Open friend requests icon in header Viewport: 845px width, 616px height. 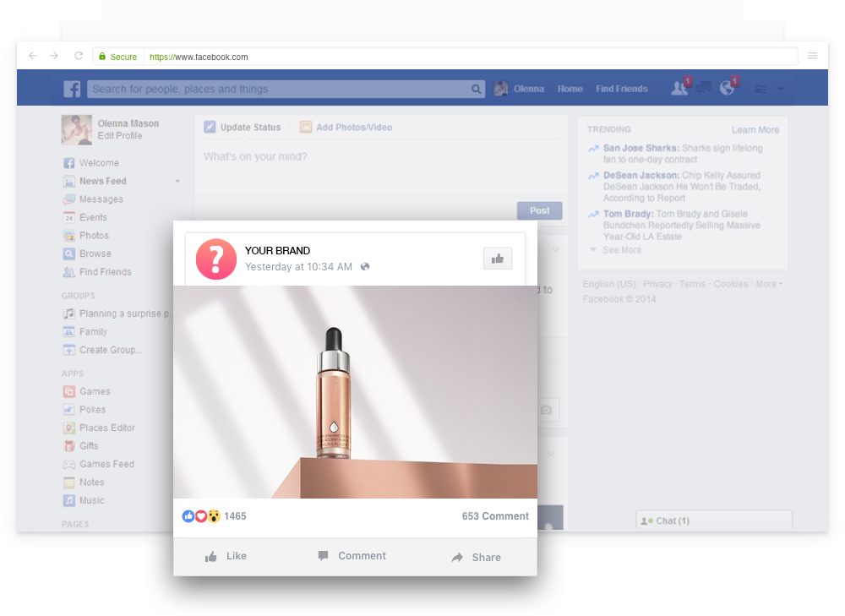coord(679,88)
